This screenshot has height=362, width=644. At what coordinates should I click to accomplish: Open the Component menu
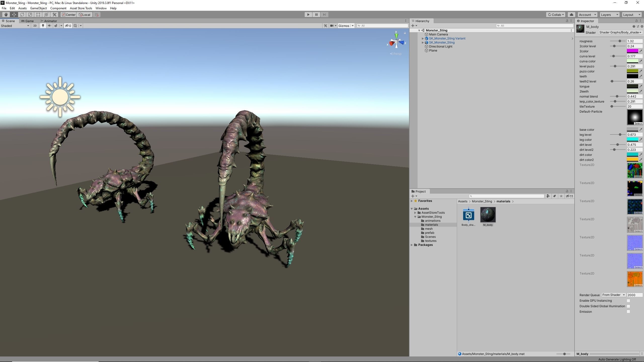[x=58, y=8]
